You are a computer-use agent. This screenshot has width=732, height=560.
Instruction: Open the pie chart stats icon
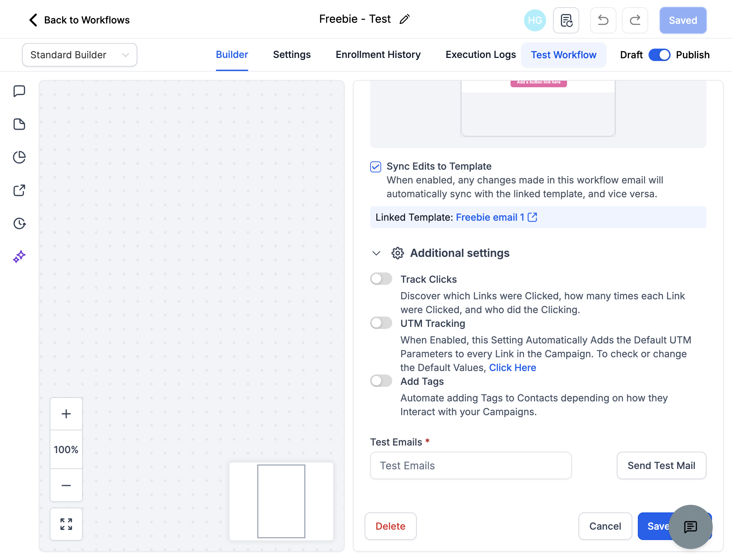click(19, 157)
